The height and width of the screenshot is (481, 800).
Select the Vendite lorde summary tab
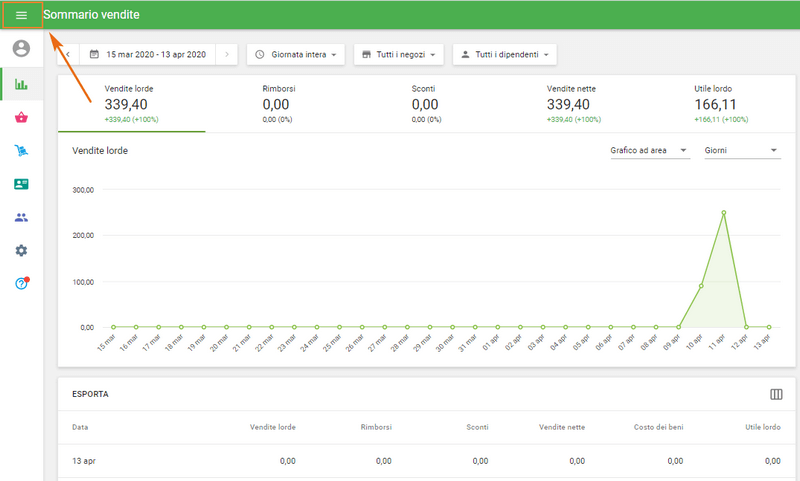(x=131, y=104)
